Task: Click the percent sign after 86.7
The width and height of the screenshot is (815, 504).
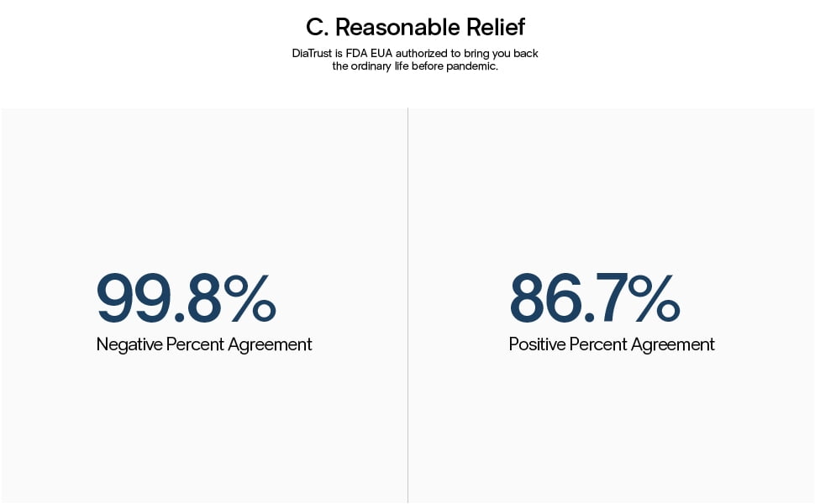Action: [x=657, y=298]
